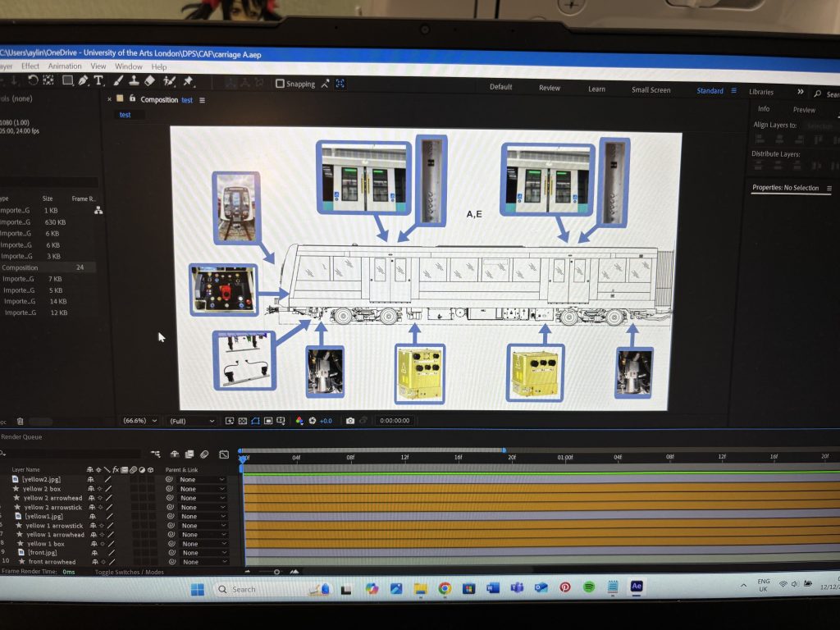The height and width of the screenshot is (630, 840).
Task: Open the View menu
Action: [98, 66]
